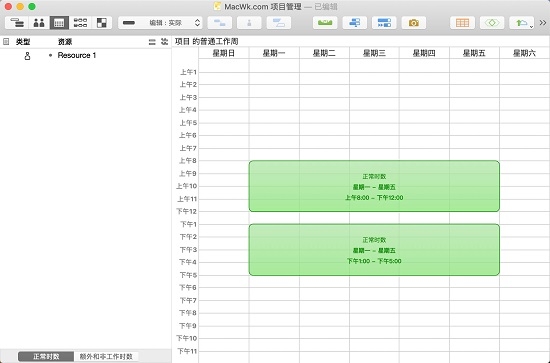The height and width of the screenshot is (363, 550).
Task: Click the camera set baseline button
Action: click(414, 23)
